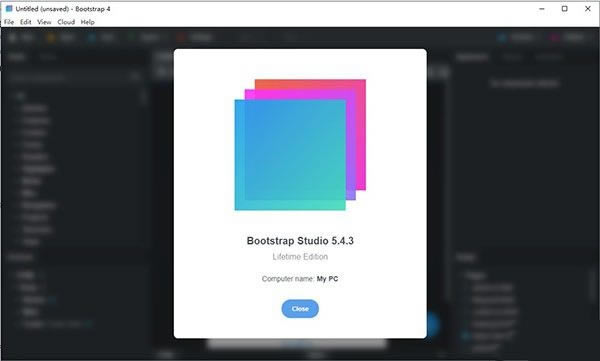The height and width of the screenshot is (361, 600).
Task: Open the View menu
Action: click(44, 22)
